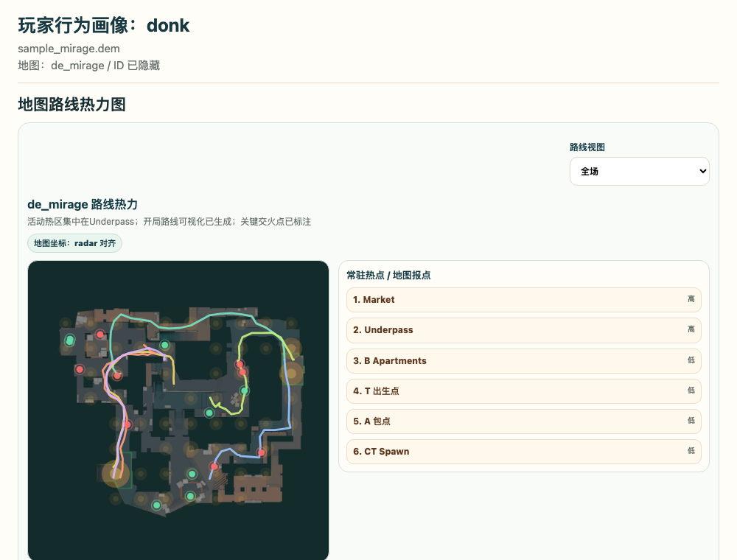This screenshot has height=560, width=737.
Task: Select the 5. A 包点 hotspot row
Action: tap(523, 421)
